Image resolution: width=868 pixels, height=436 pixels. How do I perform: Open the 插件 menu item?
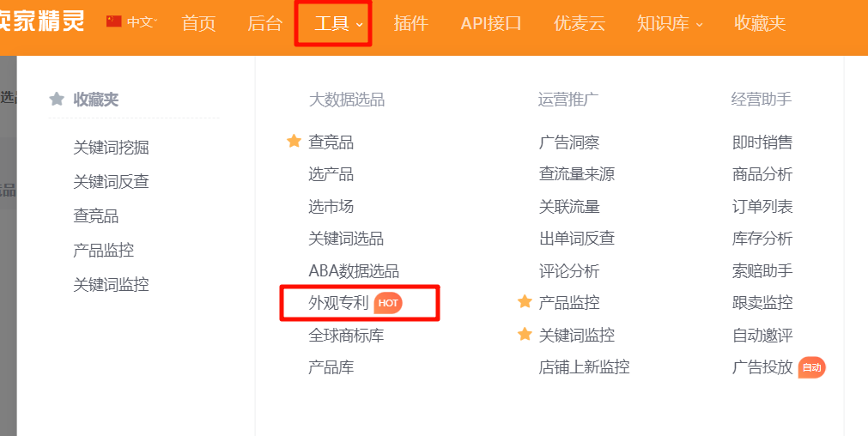pyautogui.click(x=410, y=23)
